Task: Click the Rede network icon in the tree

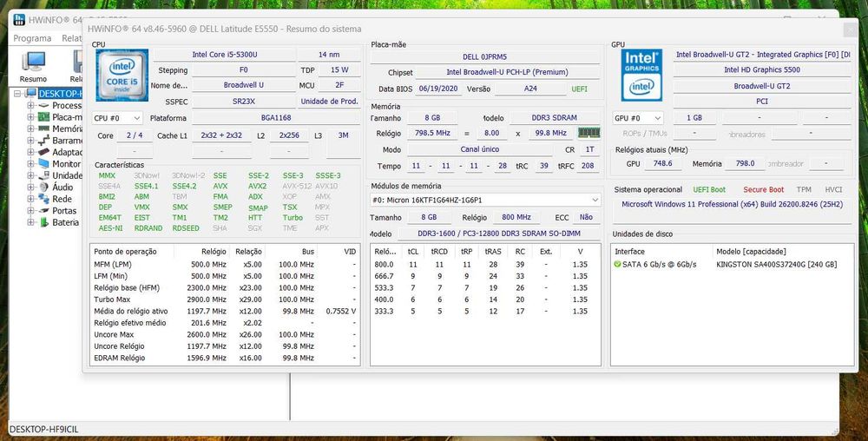Action: click(x=43, y=199)
